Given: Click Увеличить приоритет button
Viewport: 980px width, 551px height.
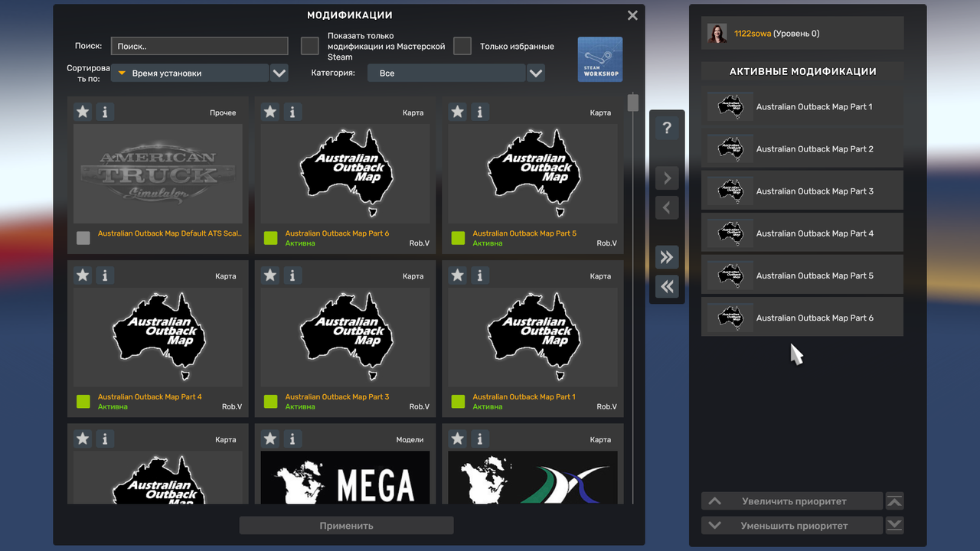Looking at the screenshot, I should click(x=792, y=501).
